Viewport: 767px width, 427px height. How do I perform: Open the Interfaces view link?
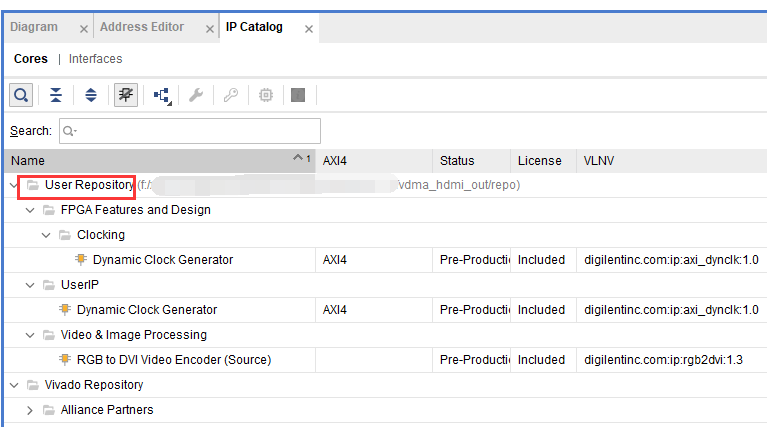95,59
